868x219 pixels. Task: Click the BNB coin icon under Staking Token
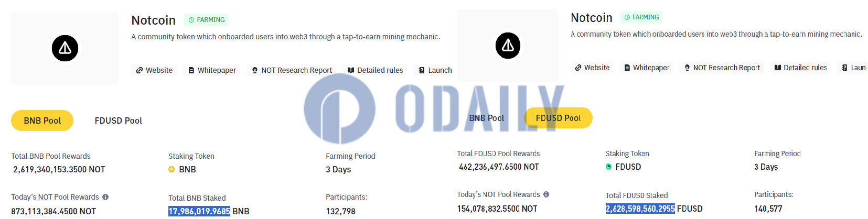[x=172, y=169]
